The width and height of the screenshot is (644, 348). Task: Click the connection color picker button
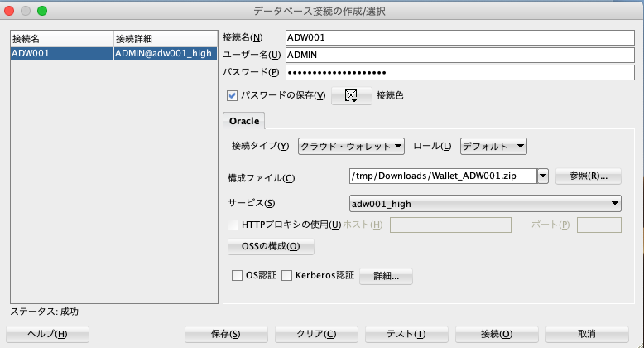(x=351, y=96)
